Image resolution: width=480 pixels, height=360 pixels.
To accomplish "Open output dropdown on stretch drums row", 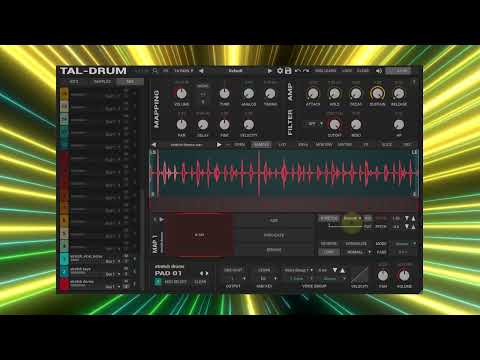I will pyautogui.click(x=113, y=286).
